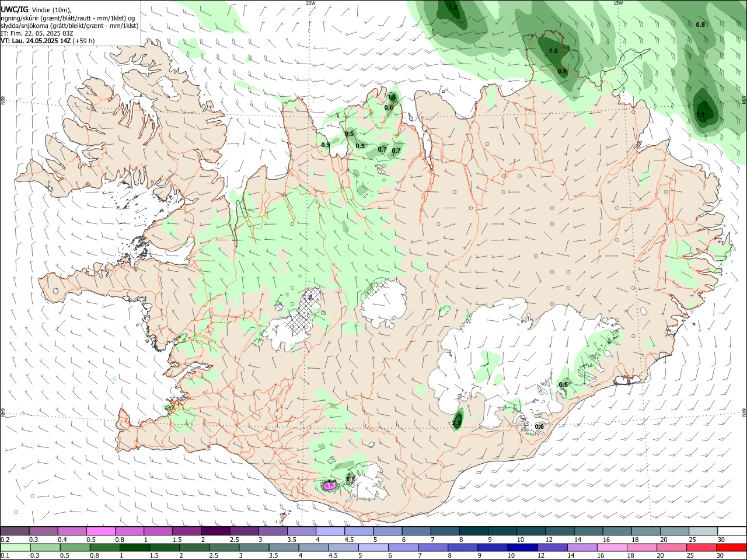Click top legend lavender swatch between 4 and 4.5

tap(330, 531)
